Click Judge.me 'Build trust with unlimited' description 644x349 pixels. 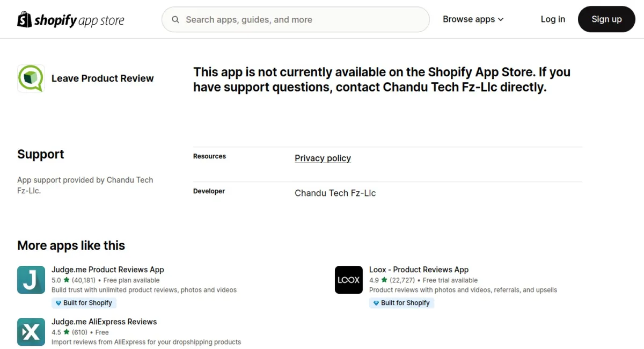(x=144, y=290)
